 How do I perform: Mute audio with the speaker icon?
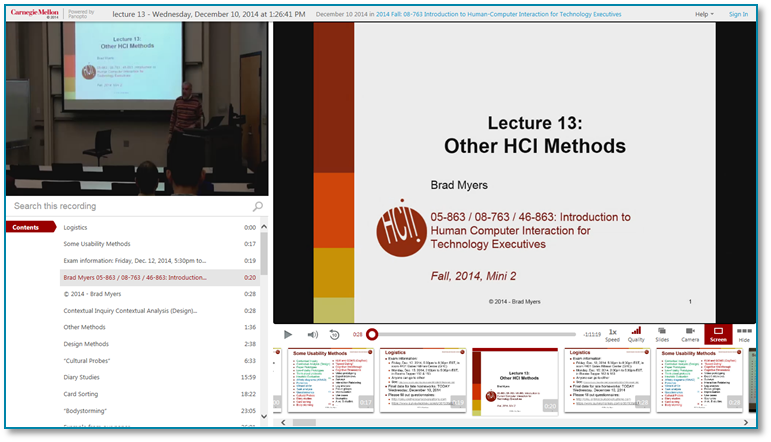313,334
